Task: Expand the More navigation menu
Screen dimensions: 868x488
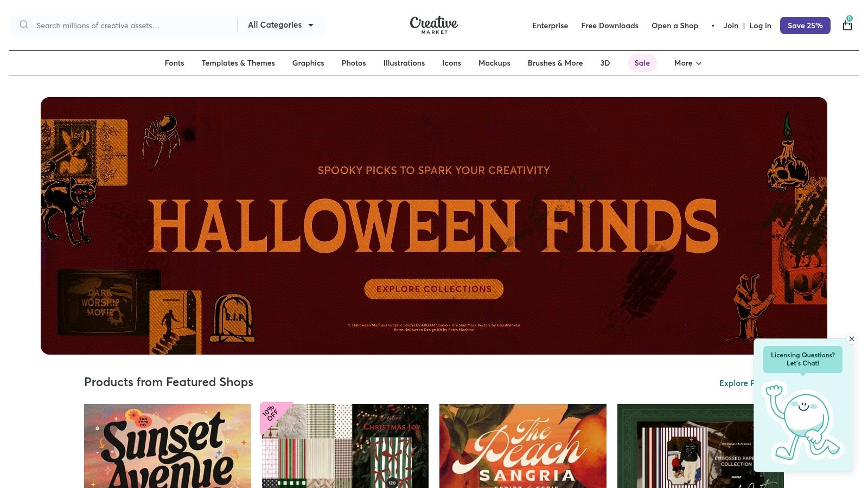Action: click(688, 63)
